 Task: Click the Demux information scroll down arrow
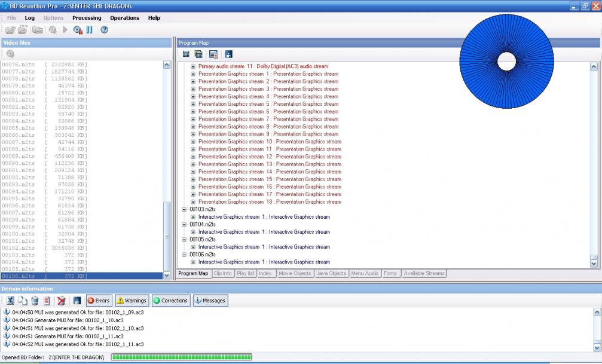tap(597, 347)
